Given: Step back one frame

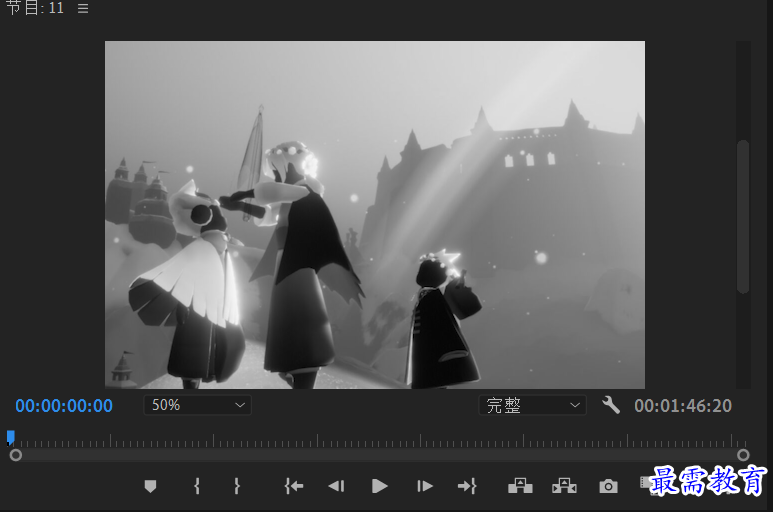Looking at the screenshot, I should (337, 486).
